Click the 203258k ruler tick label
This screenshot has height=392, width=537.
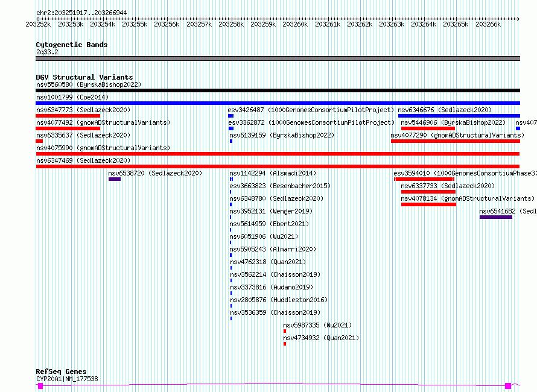(x=231, y=24)
